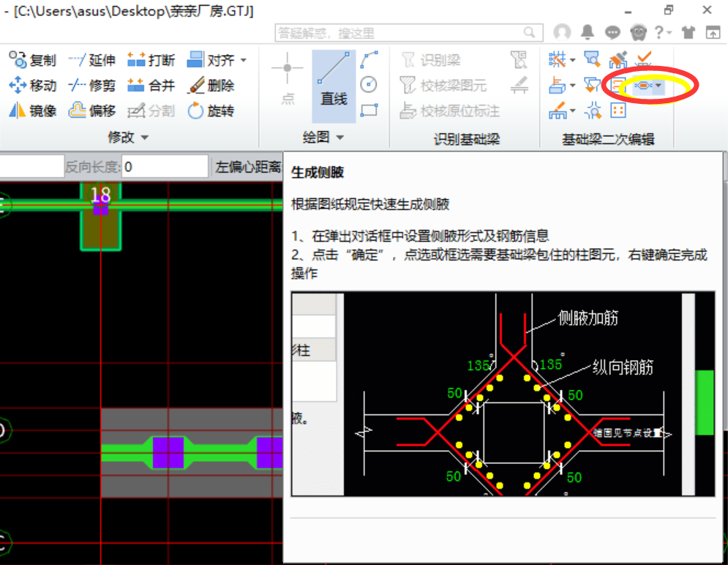Click the 删除 (delete) tool

tap(211, 86)
